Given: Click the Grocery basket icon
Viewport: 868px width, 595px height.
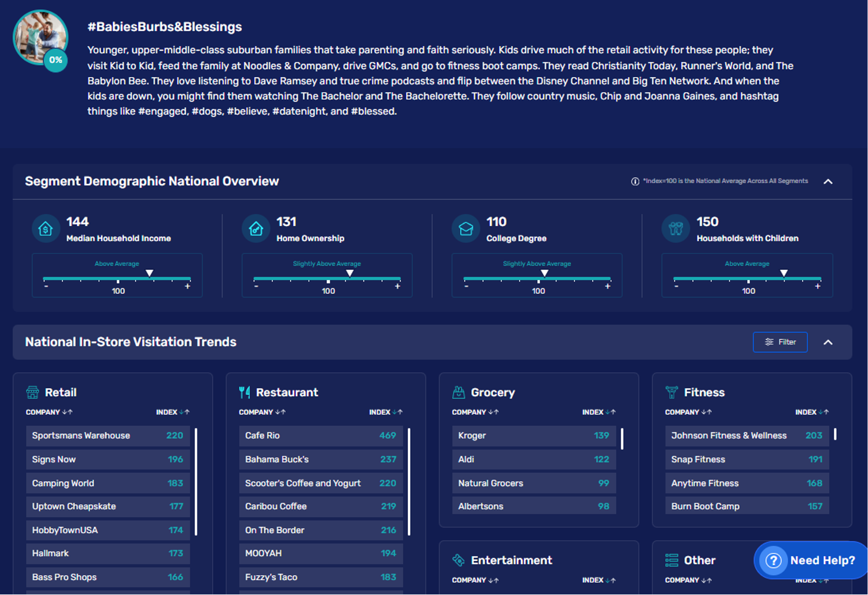Looking at the screenshot, I should pyautogui.click(x=458, y=392).
